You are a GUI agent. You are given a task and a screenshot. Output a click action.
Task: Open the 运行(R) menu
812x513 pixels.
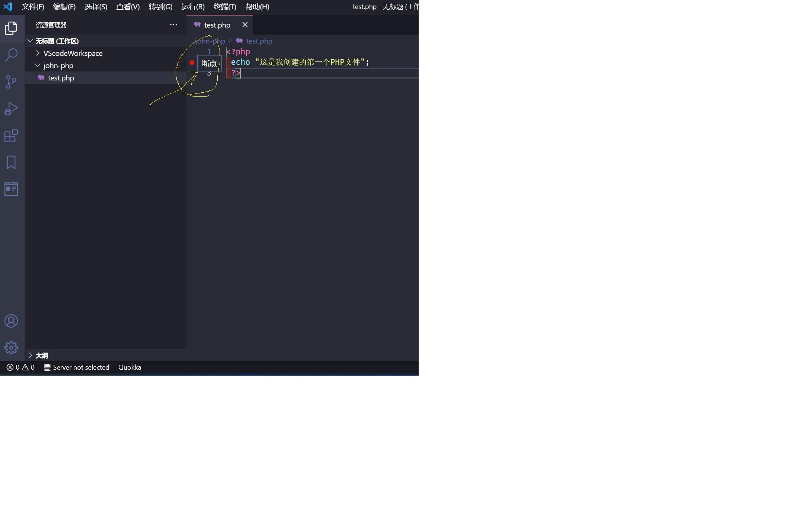click(x=193, y=7)
